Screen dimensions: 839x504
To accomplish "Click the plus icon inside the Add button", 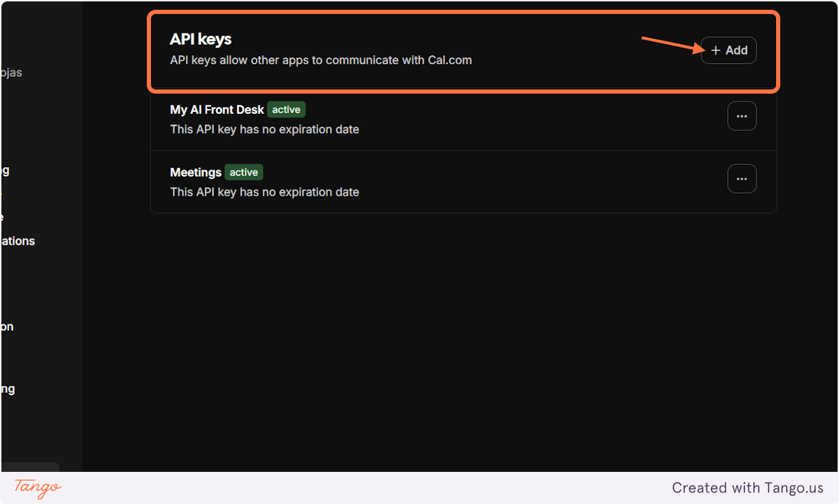I will [x=715, y=50].
